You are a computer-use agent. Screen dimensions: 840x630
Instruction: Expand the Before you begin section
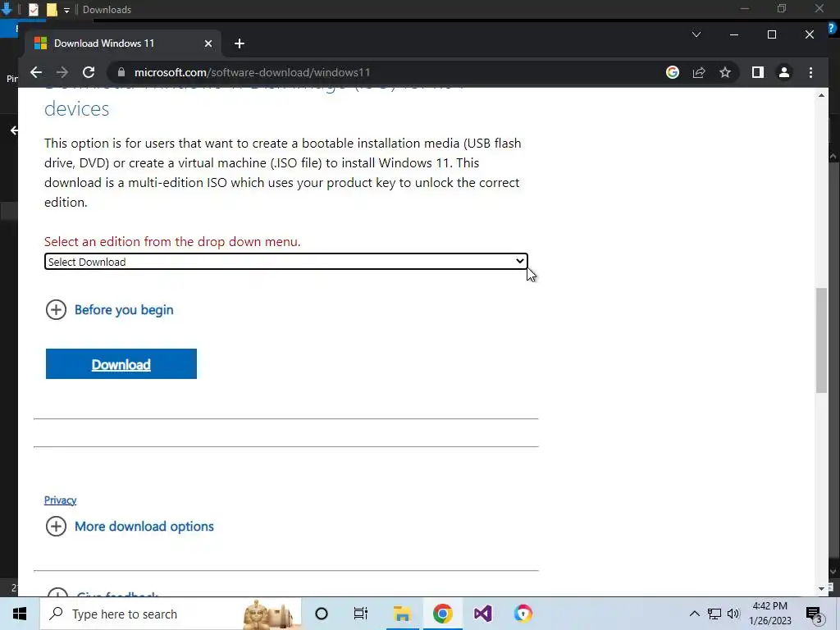[109, 309]
